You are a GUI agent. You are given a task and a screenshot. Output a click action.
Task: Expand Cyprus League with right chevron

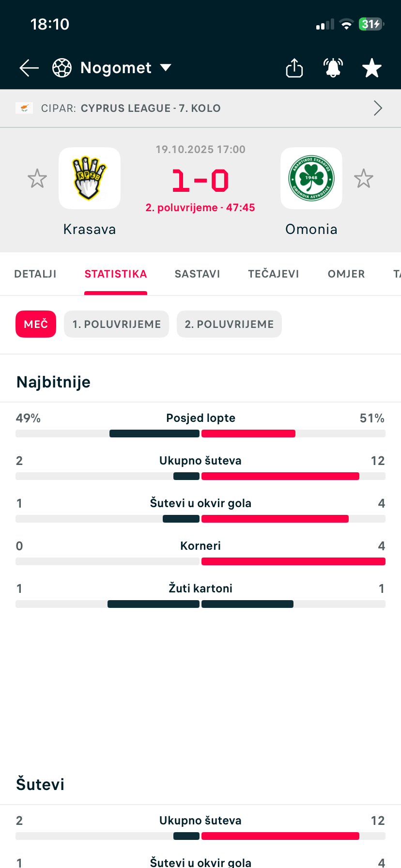(378, 108)
